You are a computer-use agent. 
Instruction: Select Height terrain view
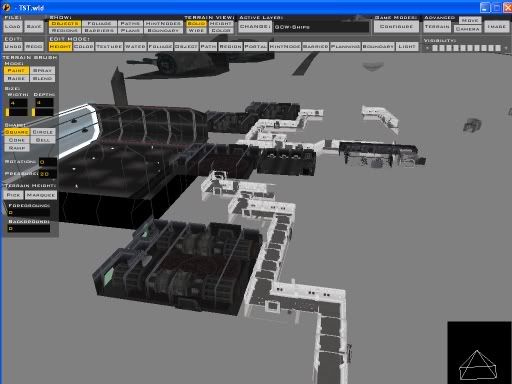click(221, 23)
